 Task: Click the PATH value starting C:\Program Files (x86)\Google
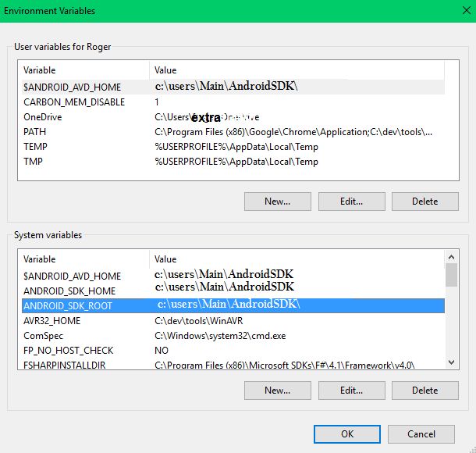pyautogui.click(x=293, y=132)
